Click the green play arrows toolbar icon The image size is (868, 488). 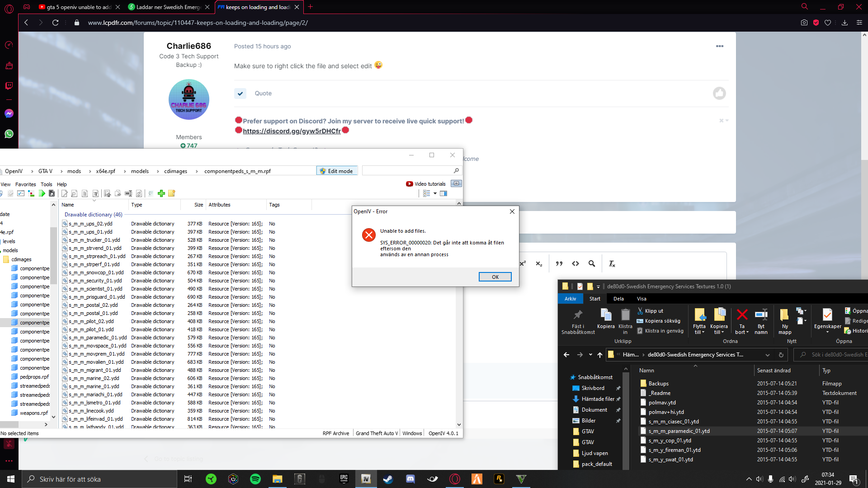pyautogui.click(x=42, y=193)
